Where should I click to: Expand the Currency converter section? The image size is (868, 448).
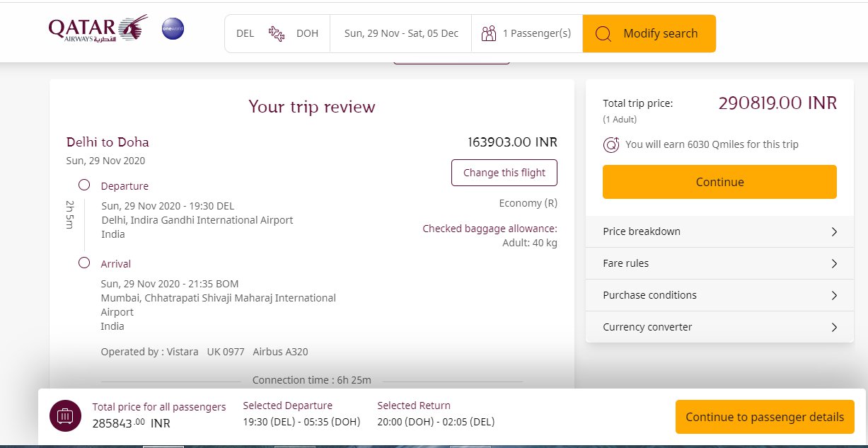pos(719,327)
